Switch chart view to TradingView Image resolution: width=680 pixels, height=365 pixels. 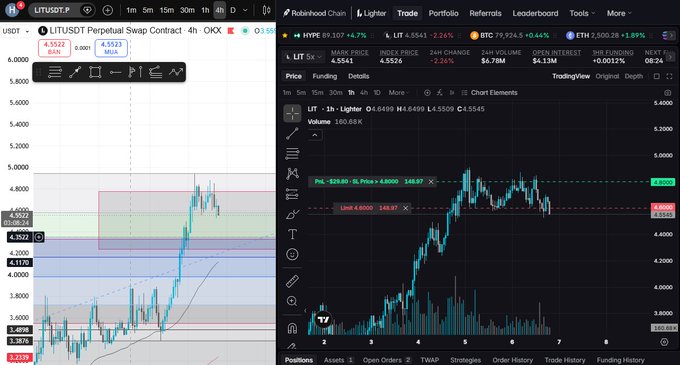tap(571, 76)
